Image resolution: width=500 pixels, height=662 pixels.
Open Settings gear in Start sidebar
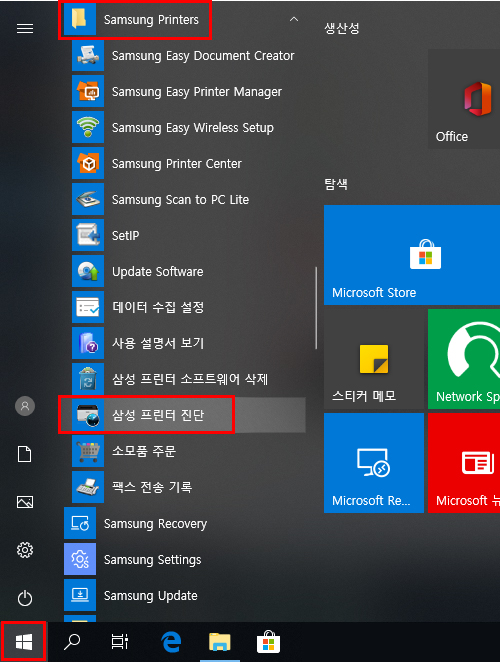(x=25, y=550)
